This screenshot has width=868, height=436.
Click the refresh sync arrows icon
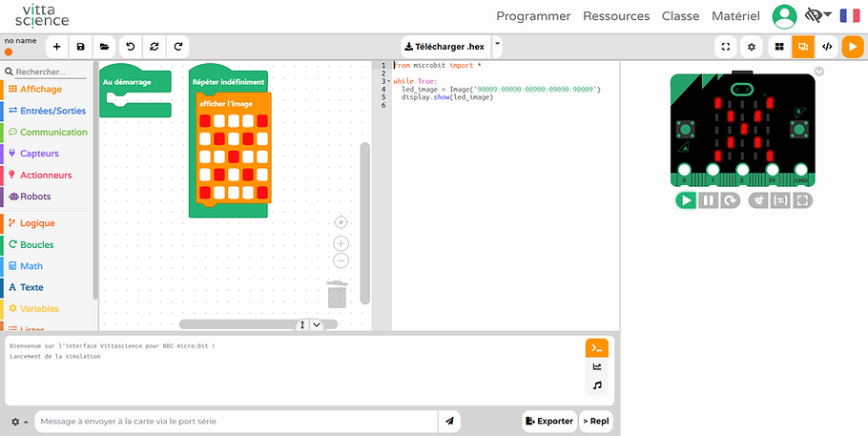pos(155,47)
